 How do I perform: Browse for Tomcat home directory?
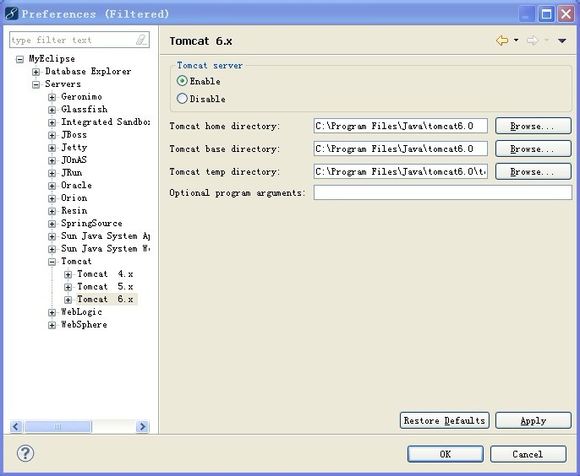[x=533, y=126]
